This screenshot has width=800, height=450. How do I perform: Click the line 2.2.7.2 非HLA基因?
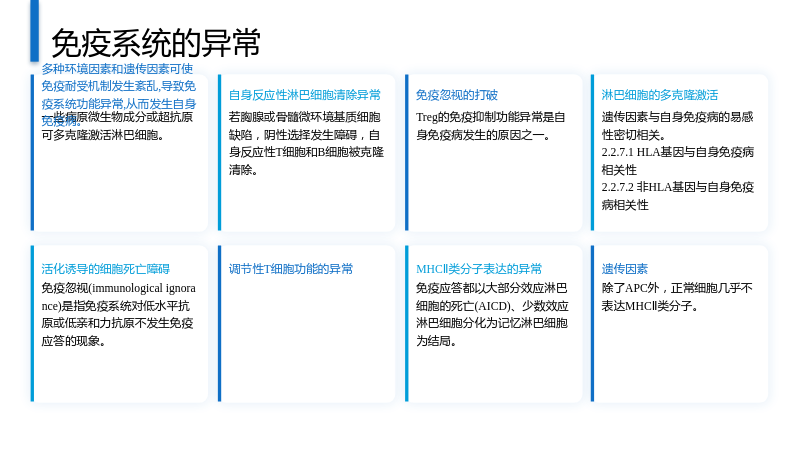678,196
